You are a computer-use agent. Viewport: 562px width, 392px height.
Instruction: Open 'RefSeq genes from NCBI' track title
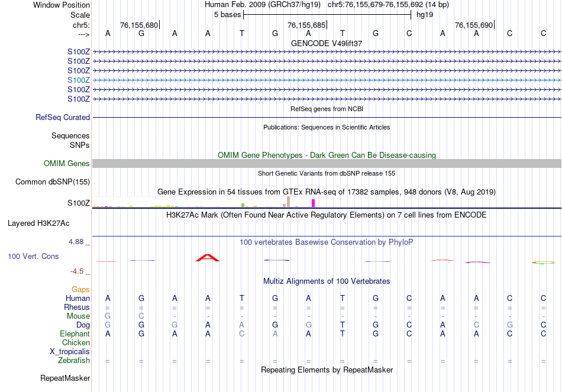(327, 109)
